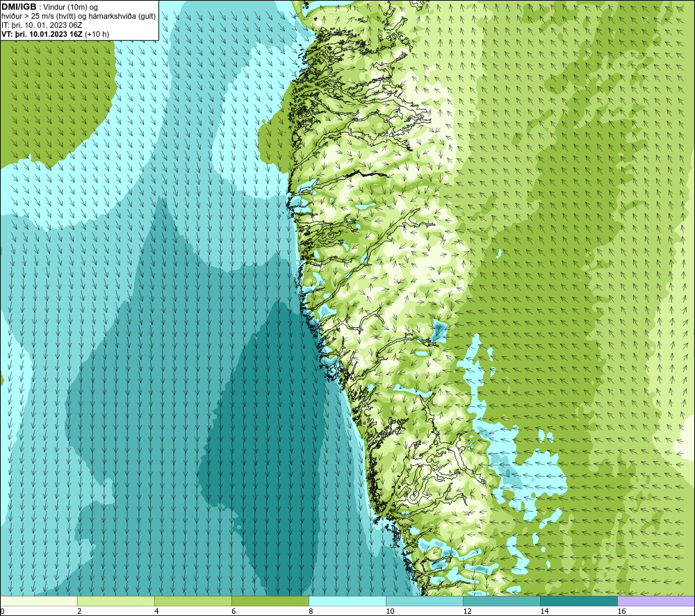Click the legend scale label "16"
This screenshot has height=616, width=695.
(x=621, y=612)
